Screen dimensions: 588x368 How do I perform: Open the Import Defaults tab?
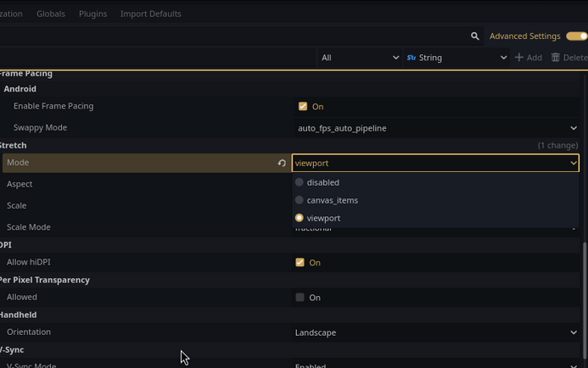pyautogui.click(x=150, y=14)
